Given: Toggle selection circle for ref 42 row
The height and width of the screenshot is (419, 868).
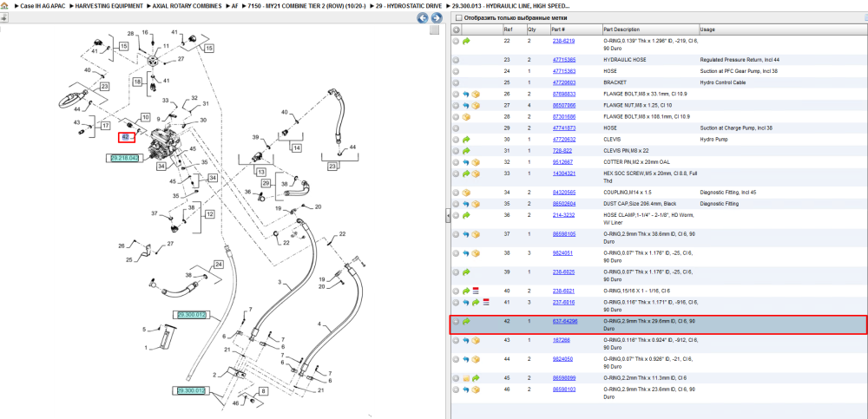Looking at the screenshot, I should (457, 321).
